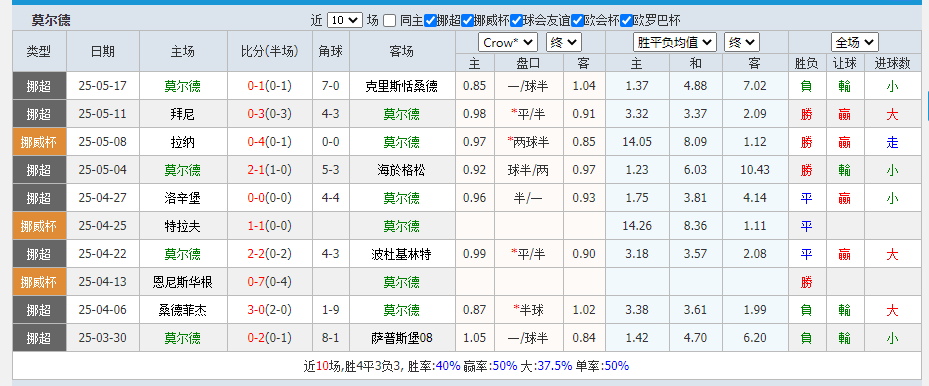Click the 盘口 column header

[528, 63]
